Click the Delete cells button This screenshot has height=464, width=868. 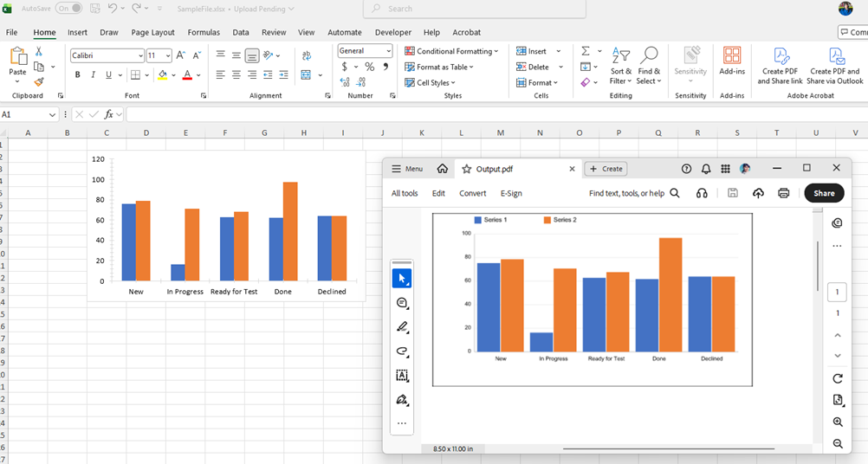(x=533, y=67)
